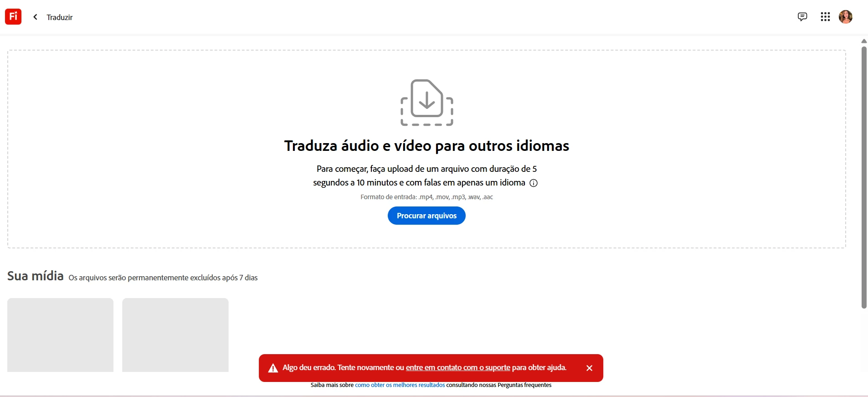868x397 pixels.
Task: Click the file upload download-arrow icon
Action: pyautogui.click(x=427, y=103)
